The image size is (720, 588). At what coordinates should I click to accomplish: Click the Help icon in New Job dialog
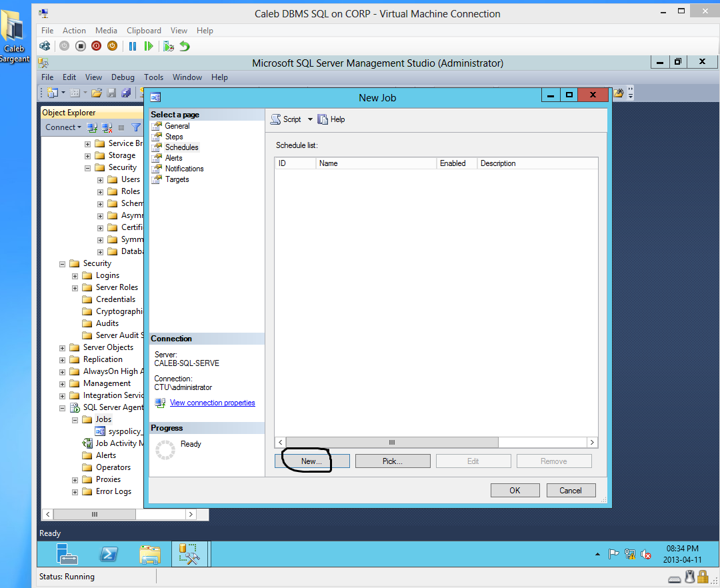(x=323, y=119)
